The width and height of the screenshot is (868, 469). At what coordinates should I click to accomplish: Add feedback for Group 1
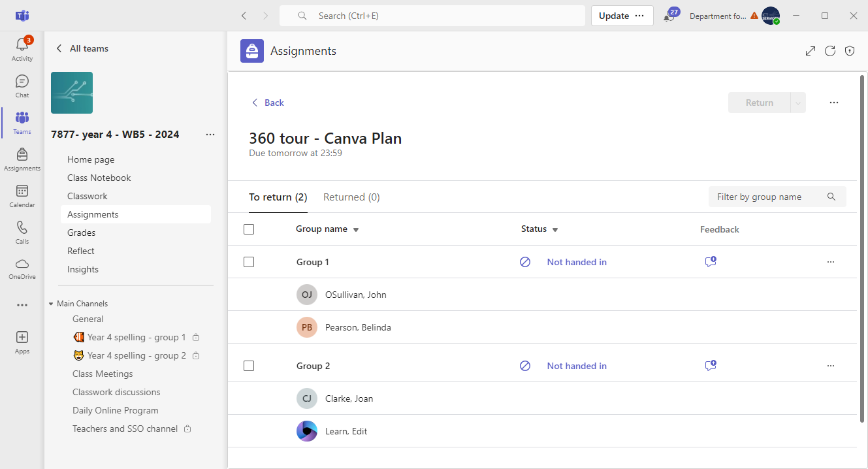[x=711, y=262]
